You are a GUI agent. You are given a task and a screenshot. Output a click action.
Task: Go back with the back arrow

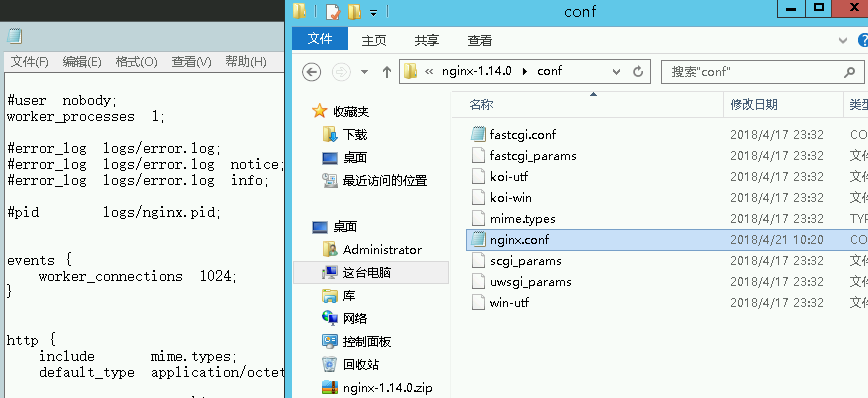pyautogui.click(x=312, y=72)
